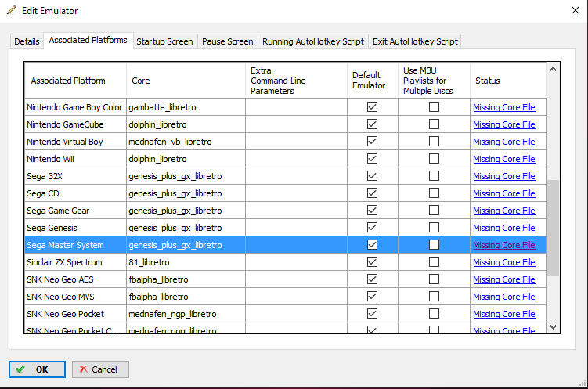Image resolution: width=588 pixels, height=389 pixels.
Task: Select the Sega 32X platform cell
Action: coord(76,176)
